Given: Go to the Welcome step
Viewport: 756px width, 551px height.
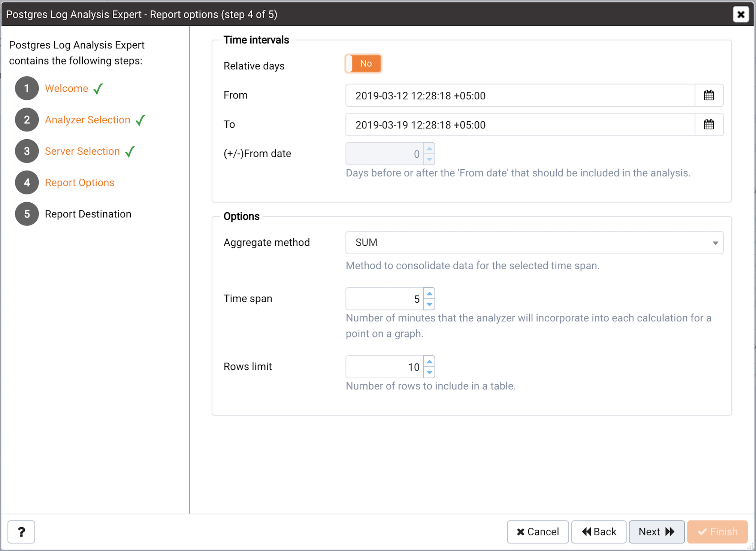Looking at the screenshot, I should [x=66, y=88].
